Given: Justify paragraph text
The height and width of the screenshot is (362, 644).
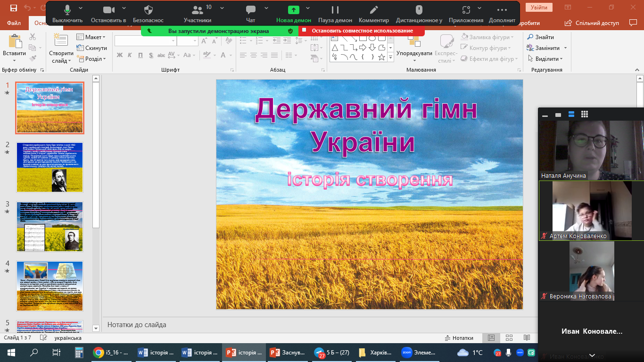Looking at the screenshot, I should (x=274, y=55).
